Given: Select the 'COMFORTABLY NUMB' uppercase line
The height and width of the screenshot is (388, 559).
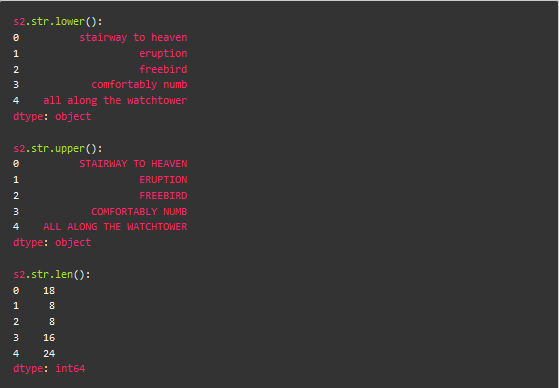Looking at the screenshot, I should pyautogui.click(x=139, y=211).
